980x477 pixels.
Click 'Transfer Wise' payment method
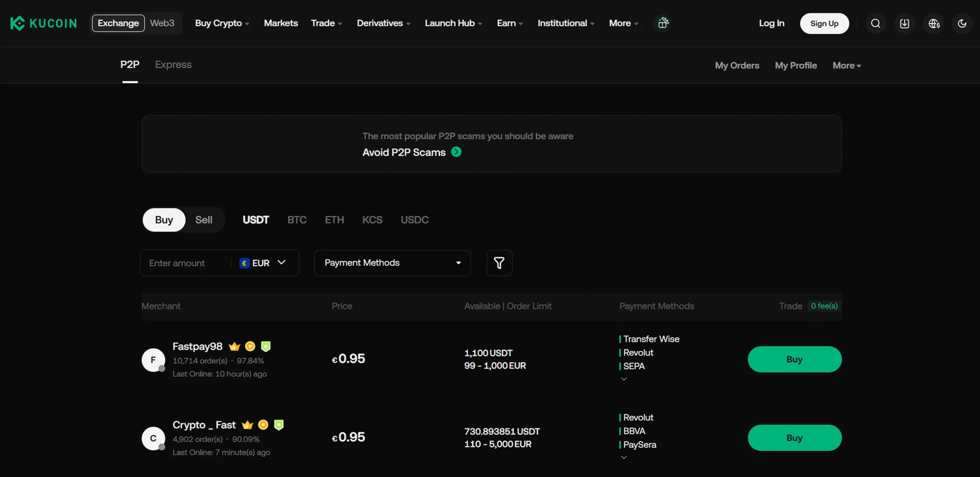(651, 339)
